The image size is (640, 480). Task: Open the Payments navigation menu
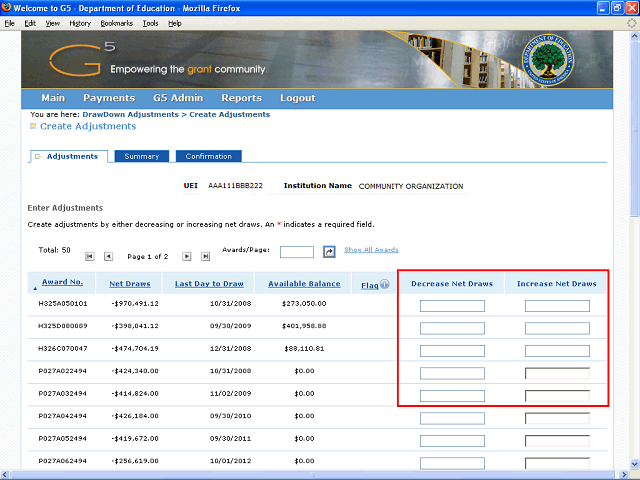[x=109, y=98]
